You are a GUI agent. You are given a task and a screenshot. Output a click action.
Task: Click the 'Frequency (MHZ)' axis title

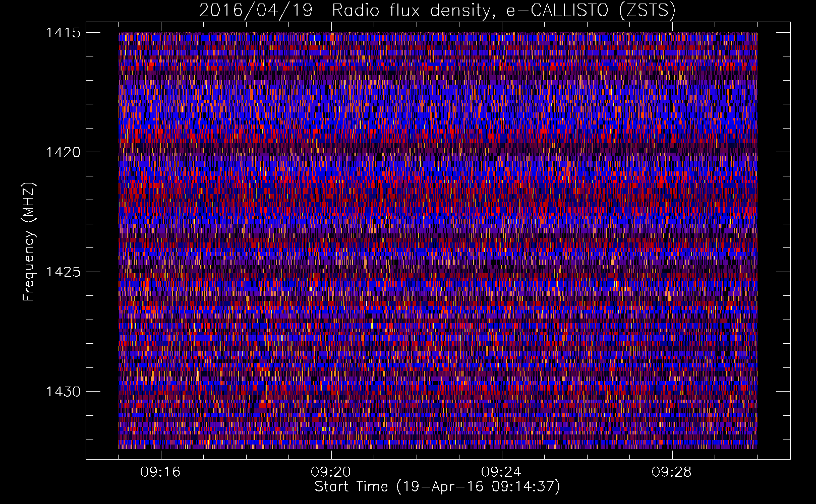pos(29,242)
